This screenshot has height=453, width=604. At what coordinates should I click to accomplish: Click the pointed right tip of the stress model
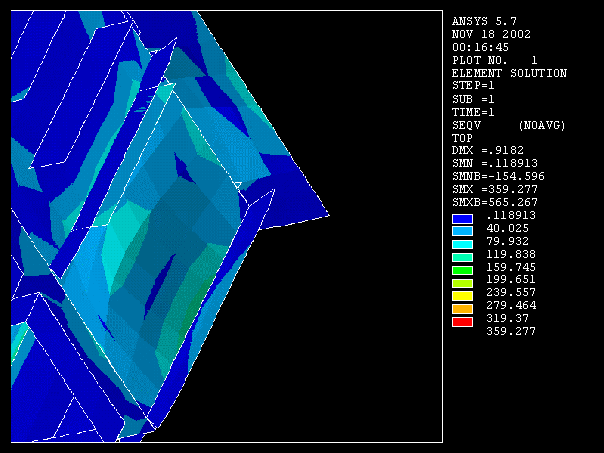point(328,216)
